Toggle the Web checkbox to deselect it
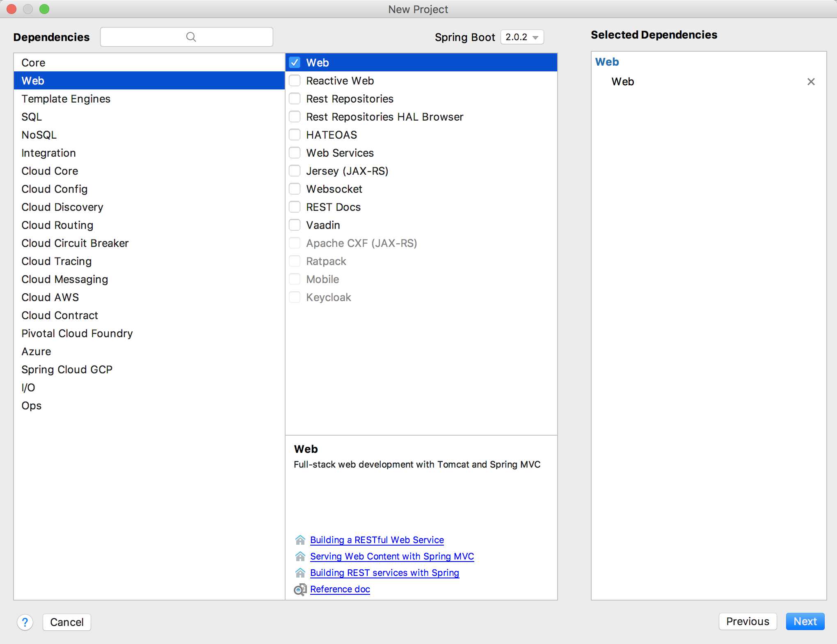 [x=295, y=62]
